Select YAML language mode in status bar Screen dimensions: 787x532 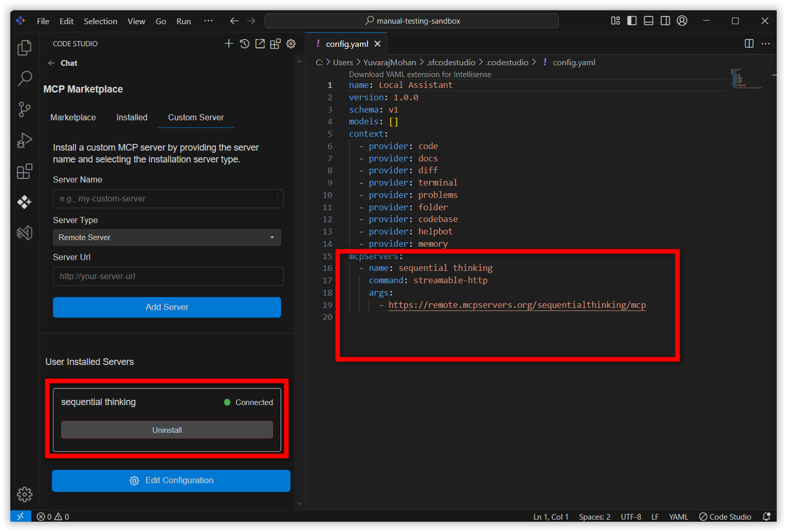(679, 517)
